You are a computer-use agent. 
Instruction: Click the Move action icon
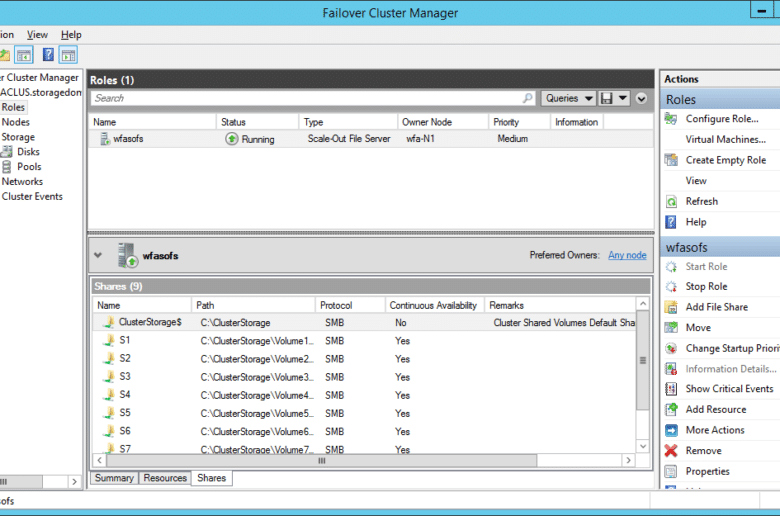point(671,327)
